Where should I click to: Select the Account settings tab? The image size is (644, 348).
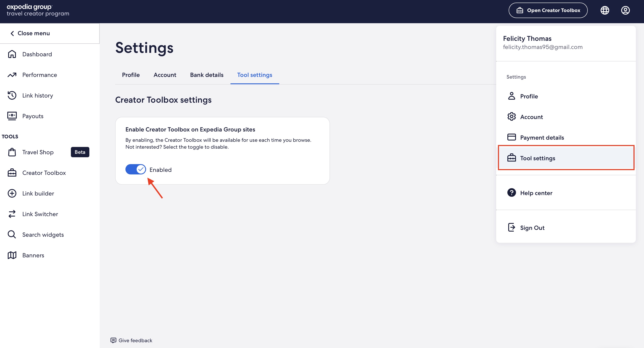[165, 75]
